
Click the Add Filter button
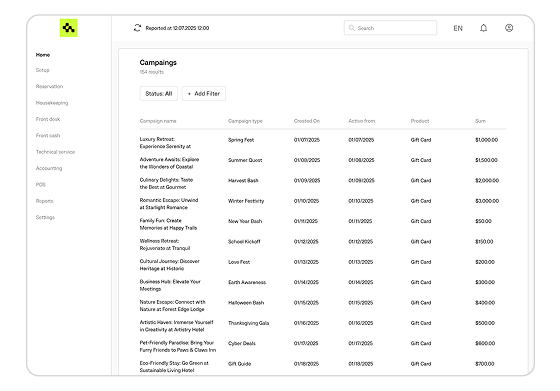coord(204,94)
